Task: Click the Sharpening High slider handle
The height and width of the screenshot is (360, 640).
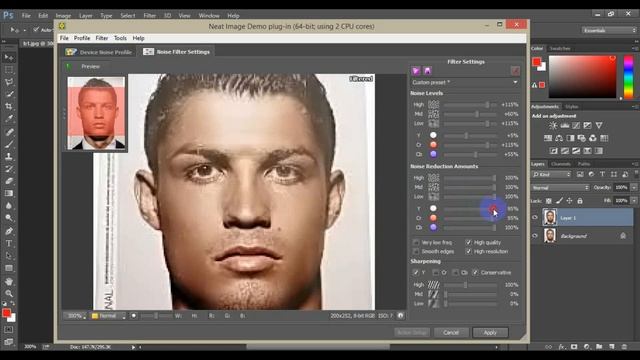Action: pos(465,285)
